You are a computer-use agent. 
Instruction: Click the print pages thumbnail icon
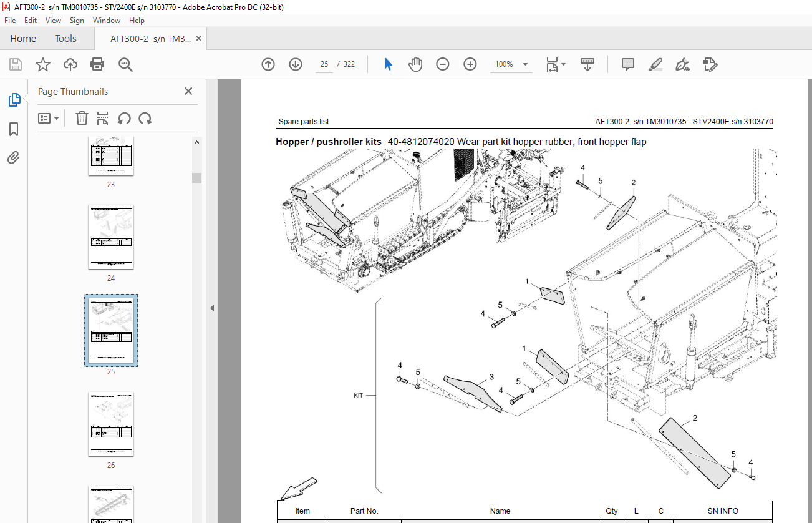click(103, 118)
